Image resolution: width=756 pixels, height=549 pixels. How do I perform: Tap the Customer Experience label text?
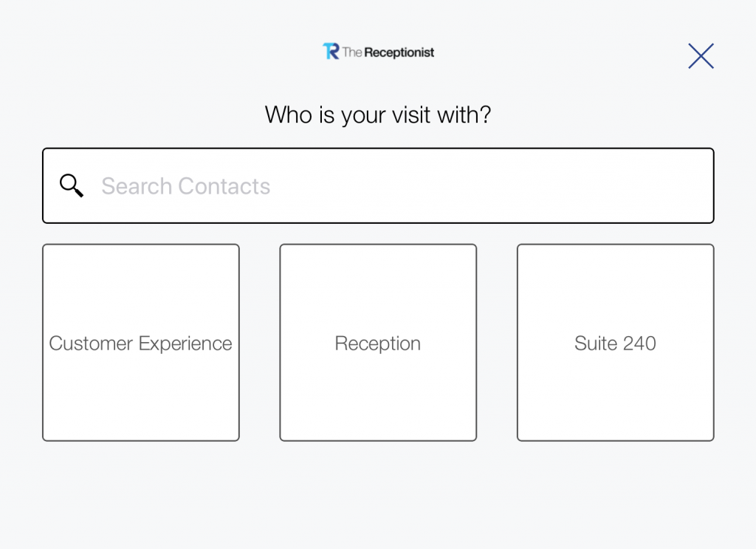(x=140, y=344)
